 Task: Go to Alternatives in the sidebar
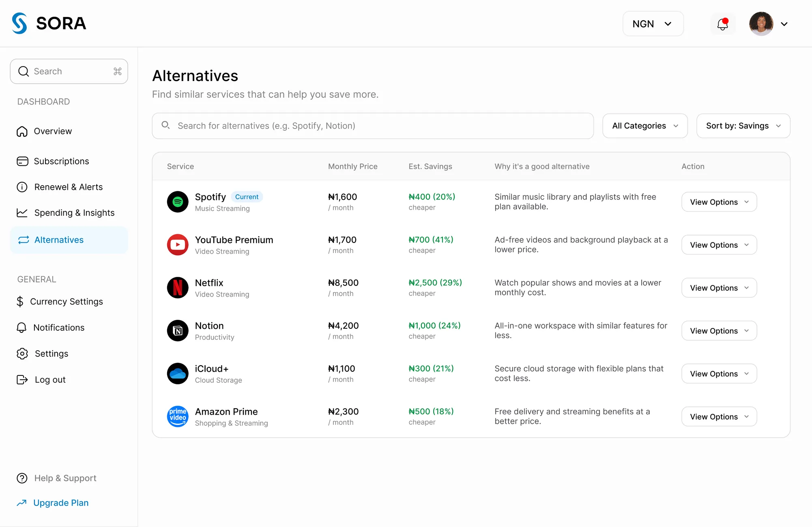69,240
